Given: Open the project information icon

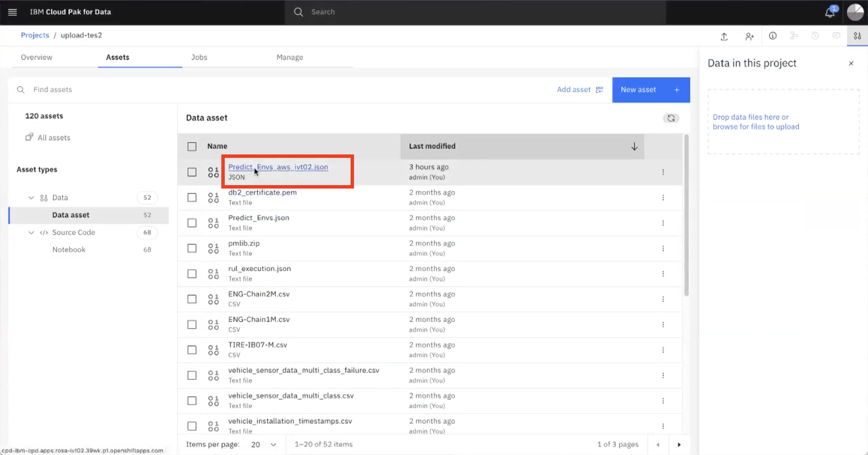Looking at the screenshot, I should point(773,36).
